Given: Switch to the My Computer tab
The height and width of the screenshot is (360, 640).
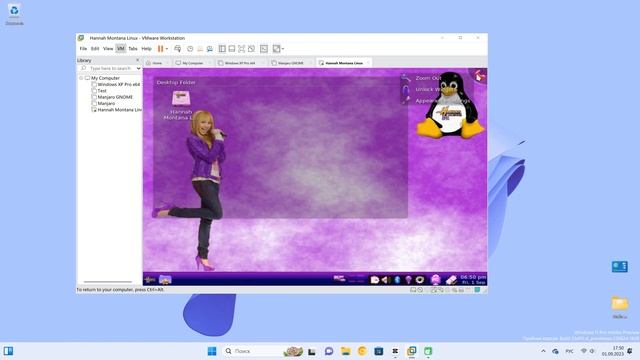Looking at the screenshot, I should tap(192, 63).
